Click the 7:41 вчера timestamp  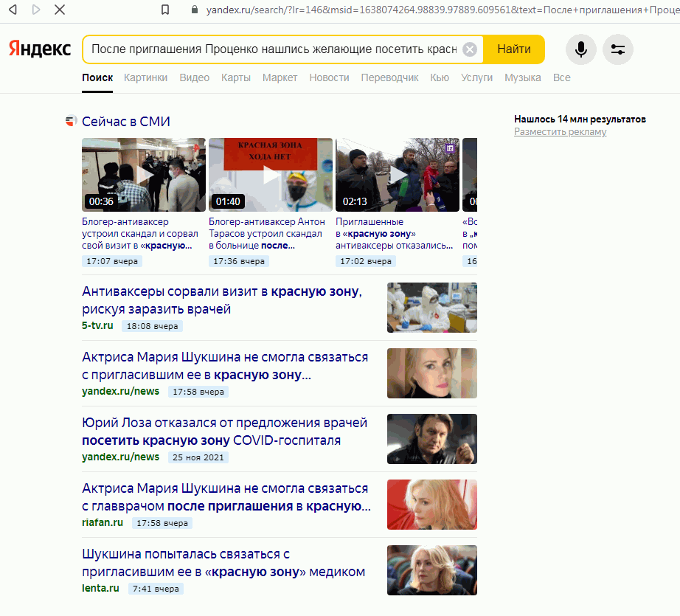point(156,589)
